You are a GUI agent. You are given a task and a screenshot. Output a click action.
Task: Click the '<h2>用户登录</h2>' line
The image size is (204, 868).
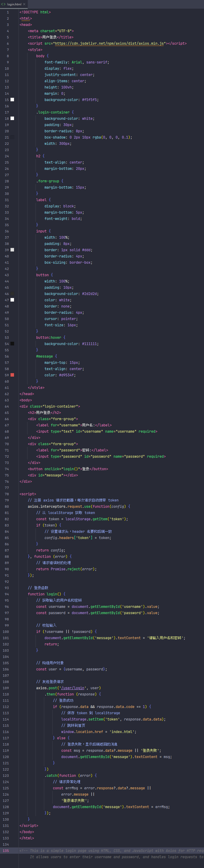coord(45,412)
